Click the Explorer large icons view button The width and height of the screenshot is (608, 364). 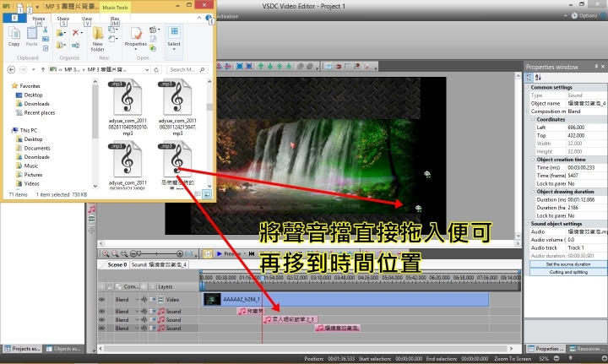[x=207, y=194]
